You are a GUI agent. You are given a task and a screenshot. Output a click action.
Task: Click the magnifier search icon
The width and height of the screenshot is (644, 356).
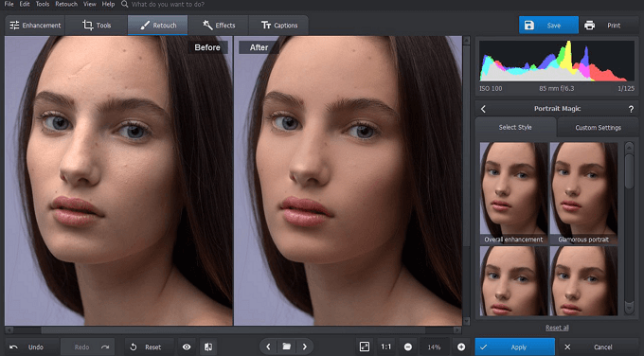tap(124, 4)
